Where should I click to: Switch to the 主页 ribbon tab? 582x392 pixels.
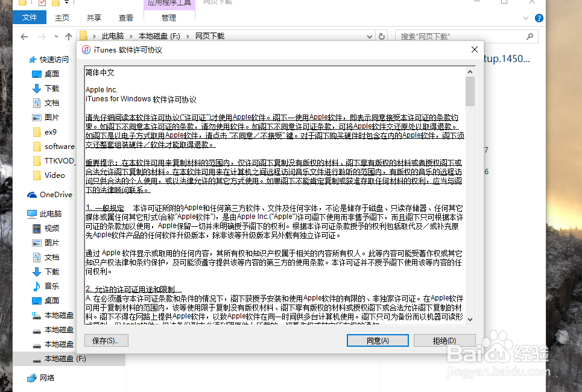tap(62, 17)
